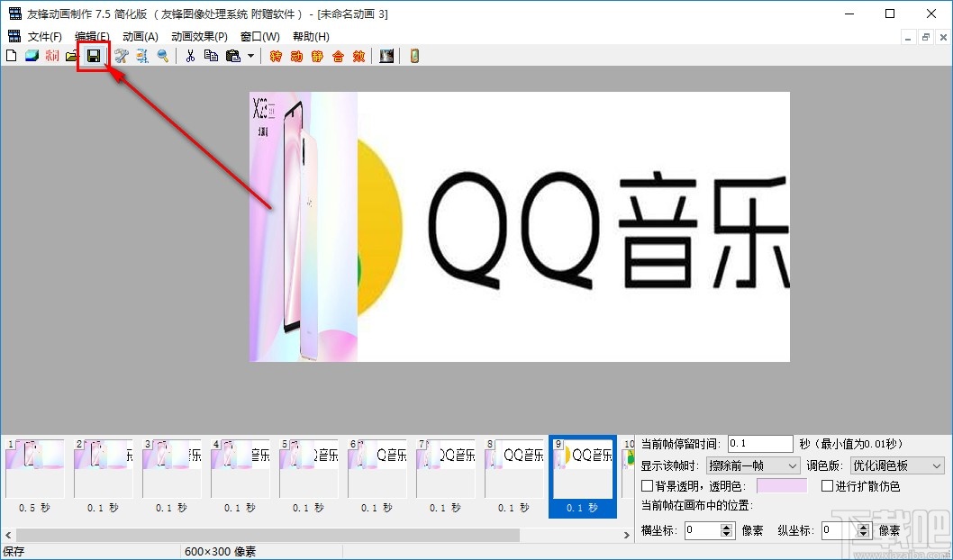Click the animation canvas preview image
This screenshot has height=560, width=953.
pos(520,227)
